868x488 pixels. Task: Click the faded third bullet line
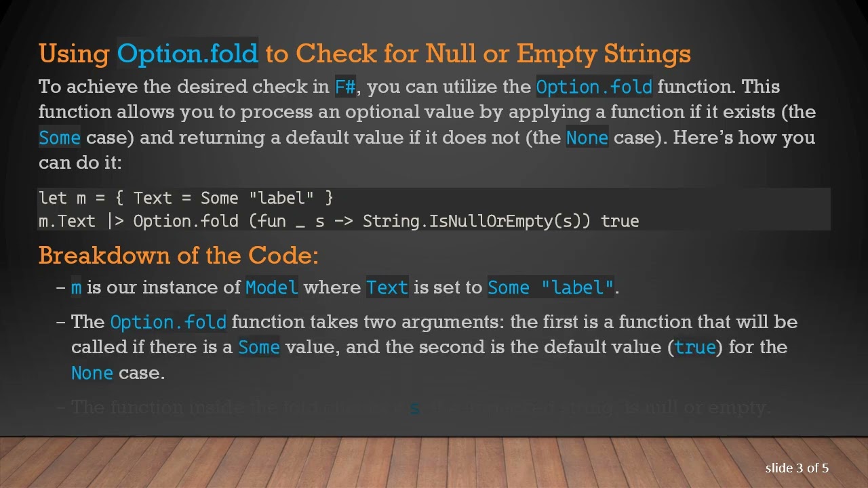pos(420,407)
